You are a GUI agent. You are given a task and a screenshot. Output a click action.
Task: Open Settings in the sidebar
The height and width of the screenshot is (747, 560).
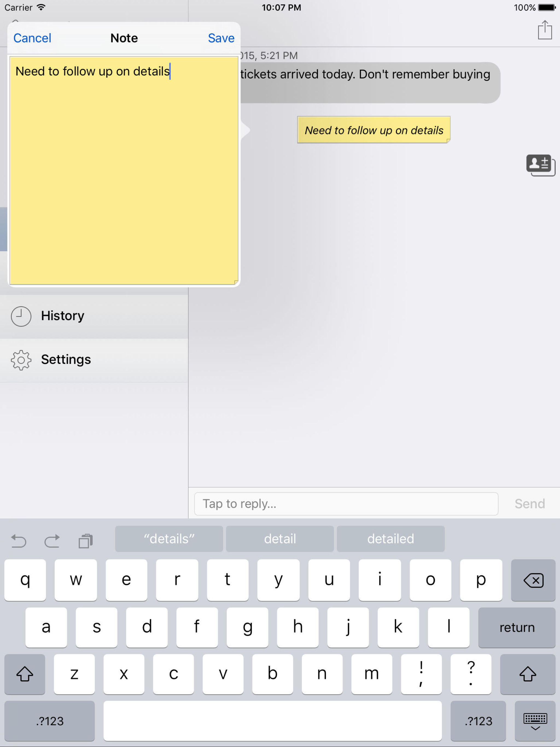pyautogui.click(x=94, y=360)
